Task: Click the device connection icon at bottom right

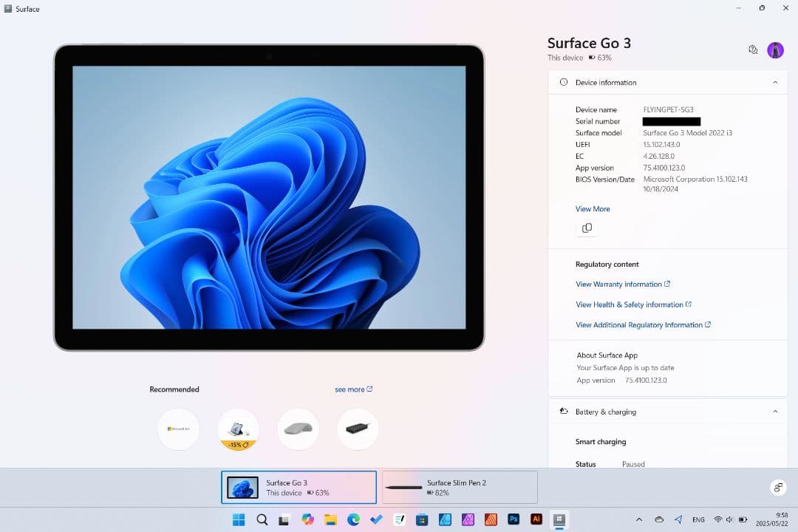Action: coord(779,488)
